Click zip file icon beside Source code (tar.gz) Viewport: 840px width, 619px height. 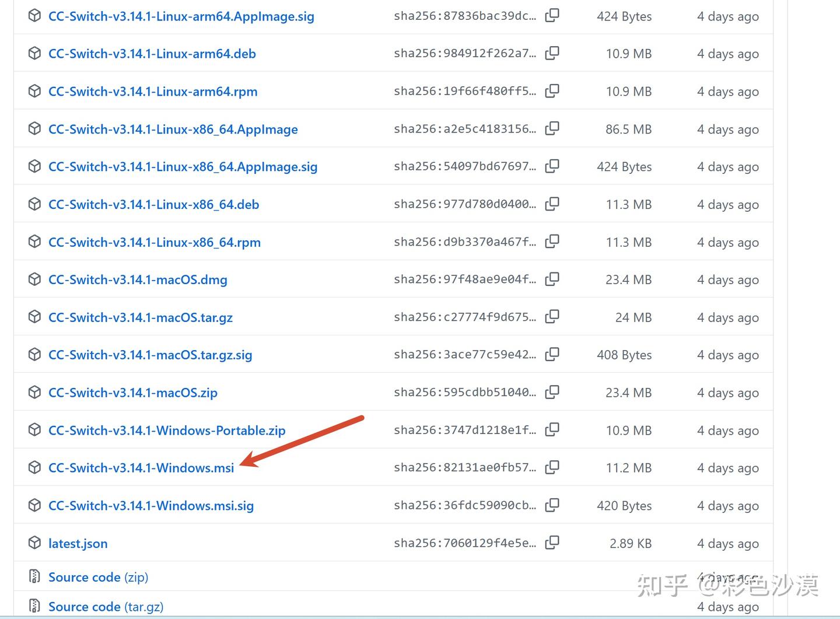point(34,606)
